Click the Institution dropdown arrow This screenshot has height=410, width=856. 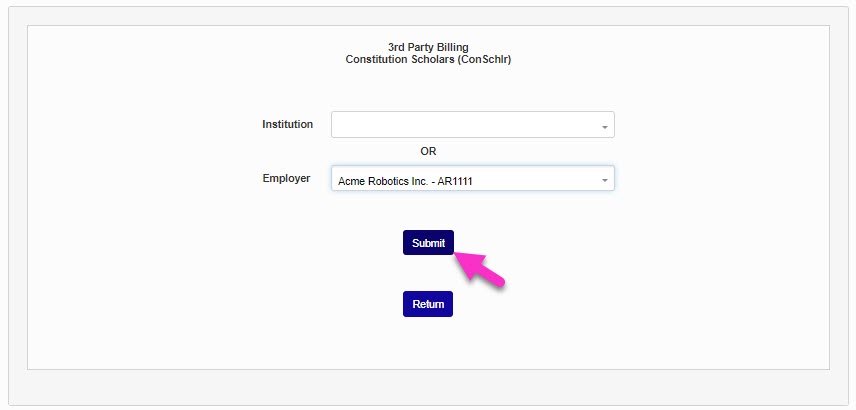point(605,127)
